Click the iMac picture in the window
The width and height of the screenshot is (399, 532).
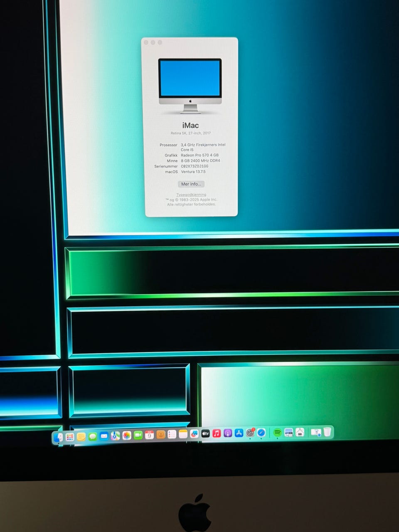(x=190, y=86)
